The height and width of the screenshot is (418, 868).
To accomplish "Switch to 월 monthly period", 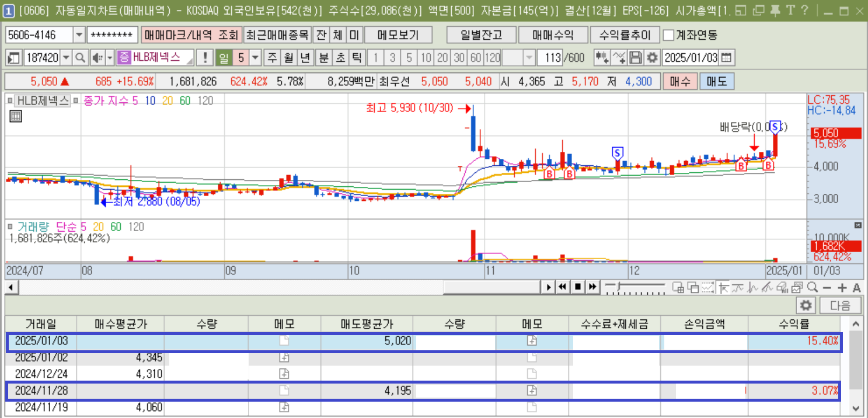I will click(288, 58).
